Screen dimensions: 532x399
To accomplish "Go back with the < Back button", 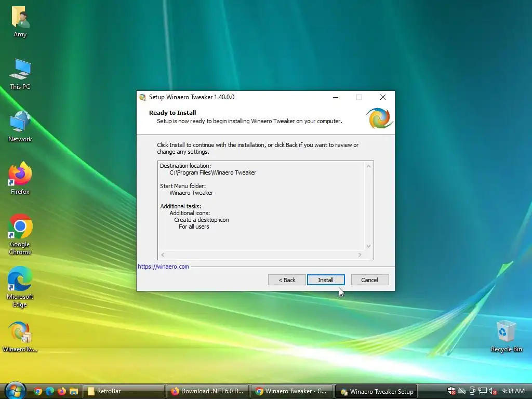I will pos(287,280).
